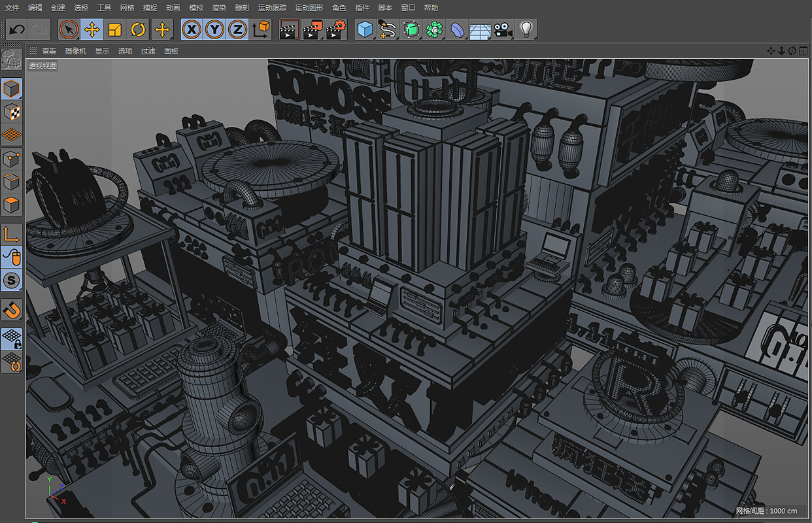Select the Live Selection arrow tool
Image resolution: width=812 pixels, height=523 pixels.
[x=69, y=29]
